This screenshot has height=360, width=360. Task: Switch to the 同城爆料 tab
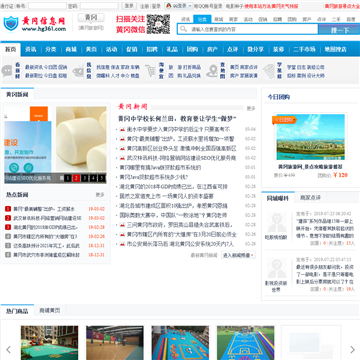278,198
